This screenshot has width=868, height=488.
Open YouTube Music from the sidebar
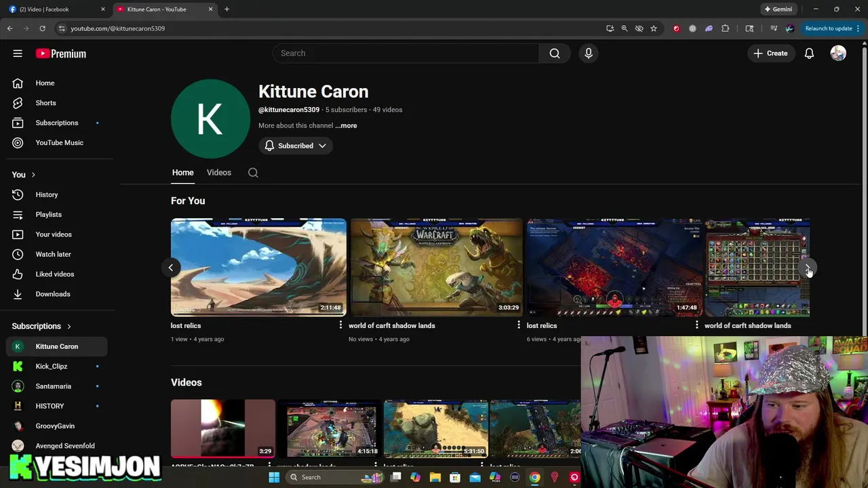pos(57,142)
